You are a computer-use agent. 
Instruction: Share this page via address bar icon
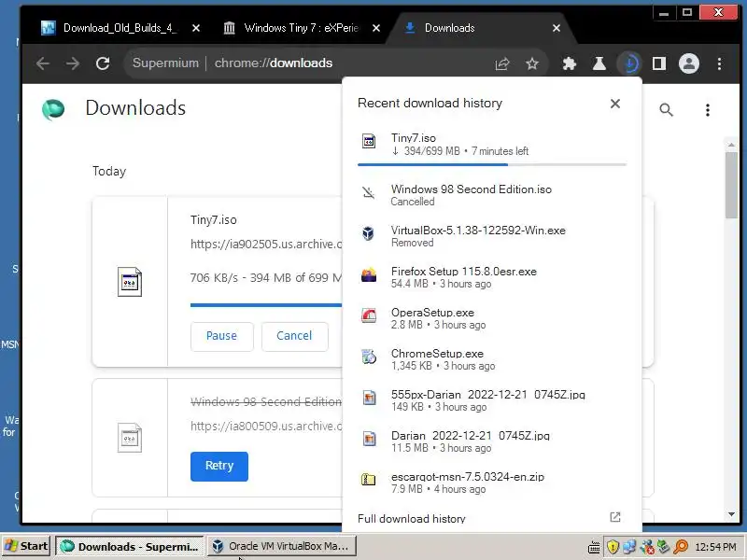[x=502, y=63]
